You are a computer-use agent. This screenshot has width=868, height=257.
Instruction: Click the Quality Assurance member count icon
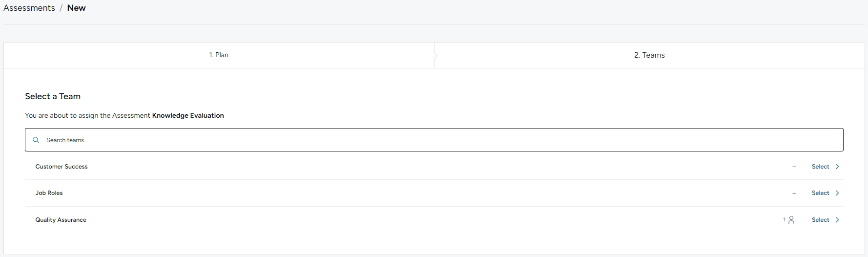point(791,220)
